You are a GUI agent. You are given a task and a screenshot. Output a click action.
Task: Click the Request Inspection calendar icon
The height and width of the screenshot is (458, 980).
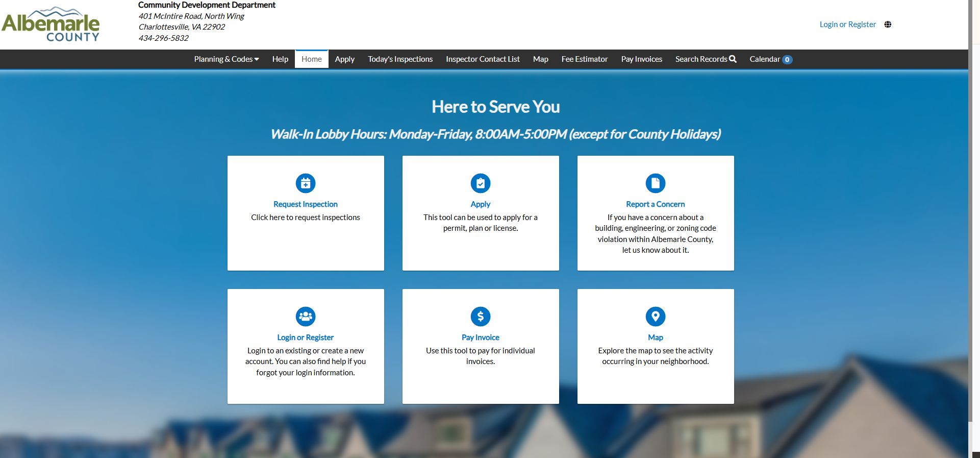click(x=306, y=183)
